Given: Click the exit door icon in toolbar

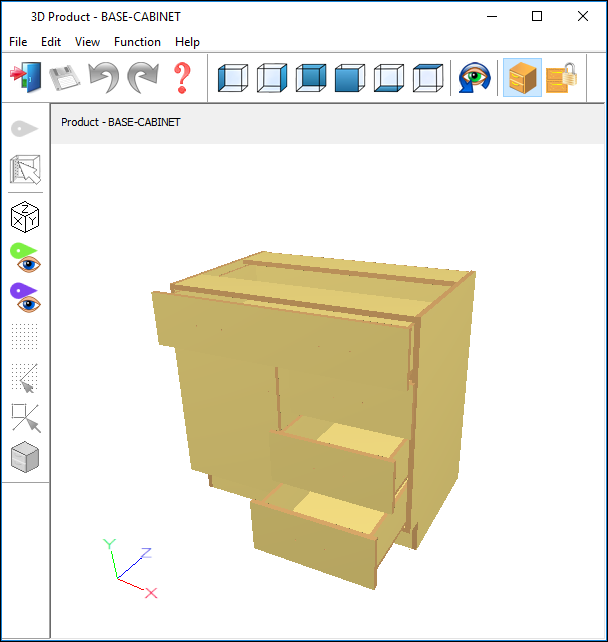Looking at the screenshot, I should point(25,78).
